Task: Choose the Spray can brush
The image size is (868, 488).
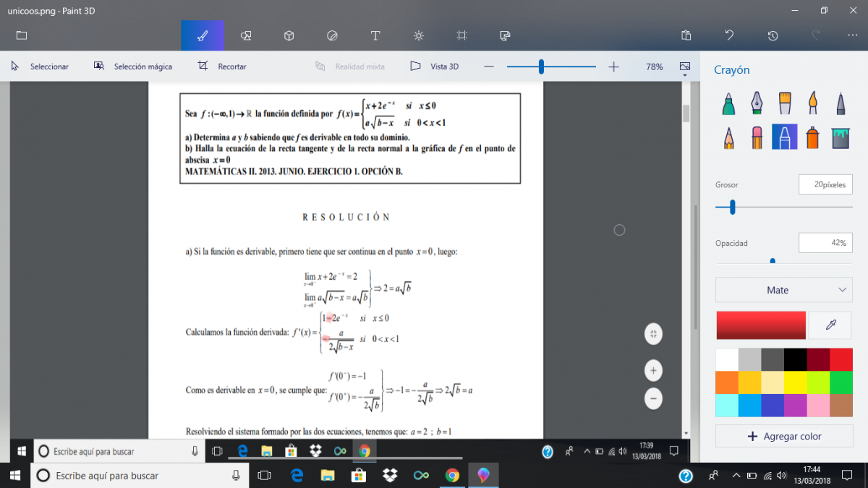Action: [812, 137]
